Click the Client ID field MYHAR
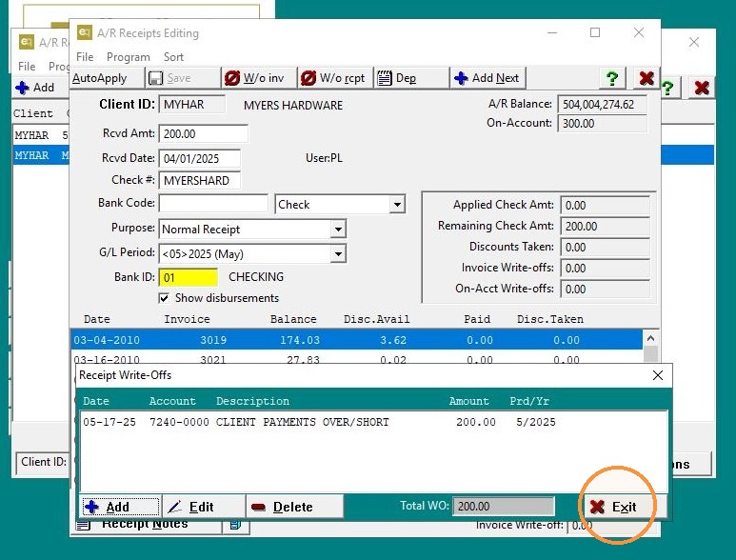This screenshot has height=560, width=736. 192,104
